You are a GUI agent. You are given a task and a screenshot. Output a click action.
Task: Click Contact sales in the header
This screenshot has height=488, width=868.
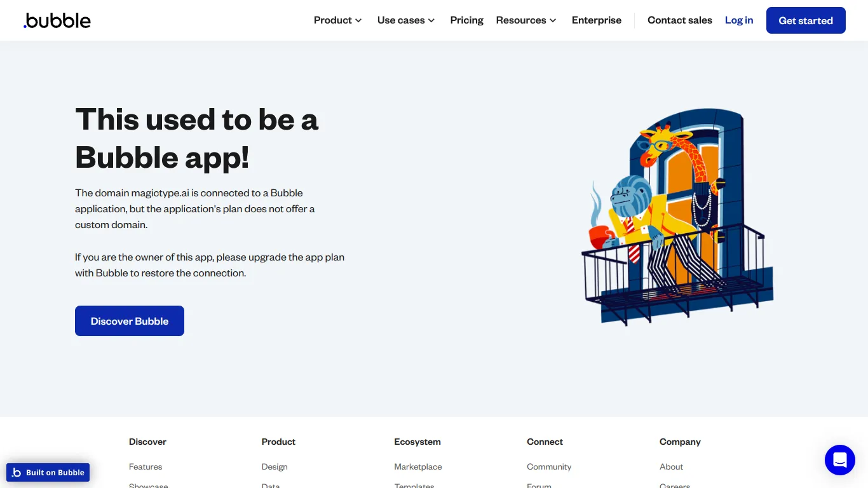[x=680, y=20]
